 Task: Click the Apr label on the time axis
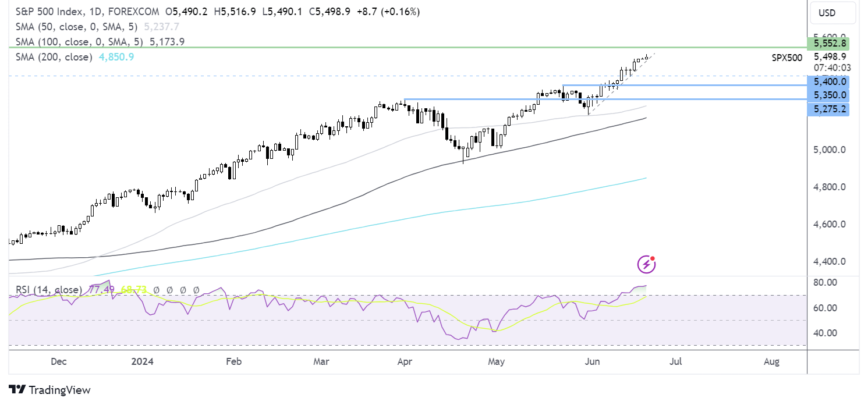click(x=404, y=362)
